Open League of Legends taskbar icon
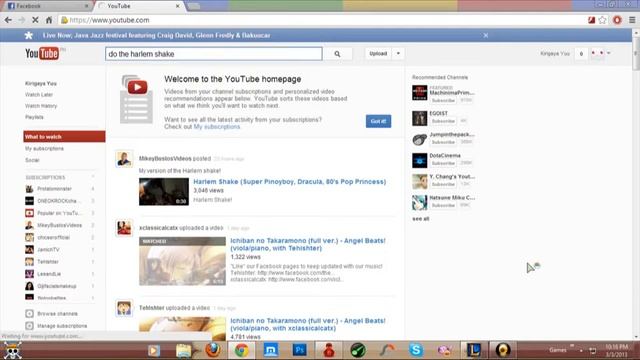640x360 pixels. tap(474, 350)
